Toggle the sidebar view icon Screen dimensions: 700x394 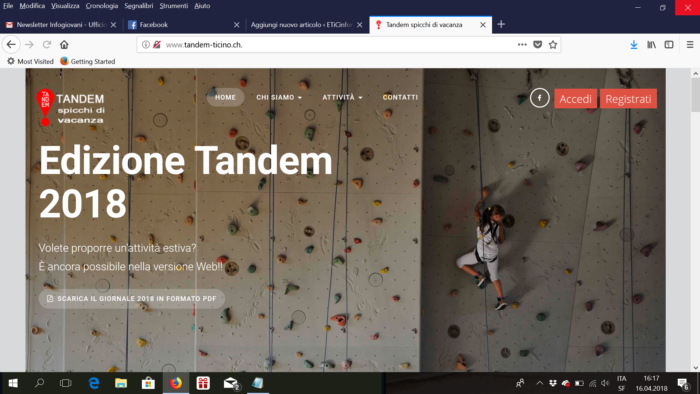pyautogui.click(x=669, y=45)
